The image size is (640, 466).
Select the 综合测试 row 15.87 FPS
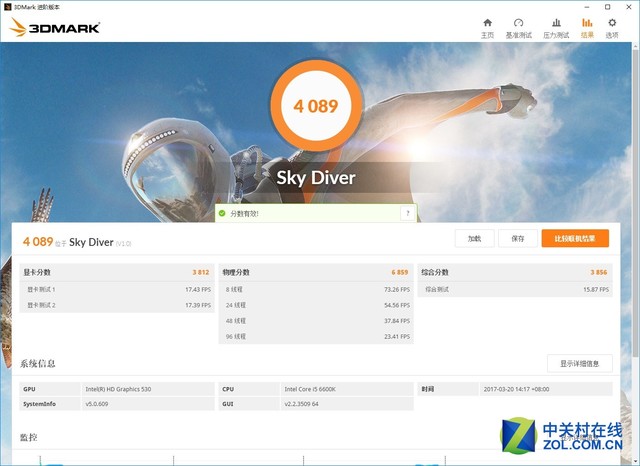[x=515, y=289]
